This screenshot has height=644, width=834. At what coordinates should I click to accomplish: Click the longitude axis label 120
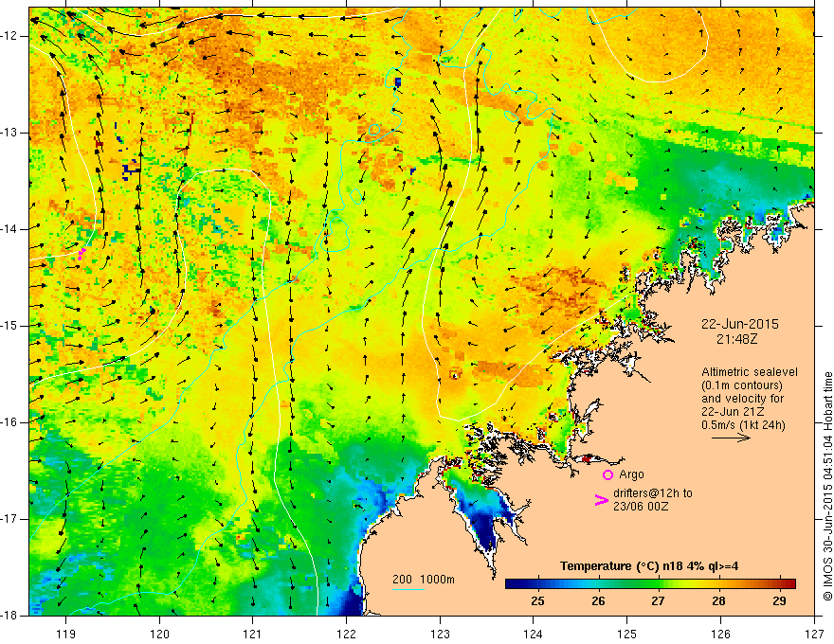pos(159,634)
